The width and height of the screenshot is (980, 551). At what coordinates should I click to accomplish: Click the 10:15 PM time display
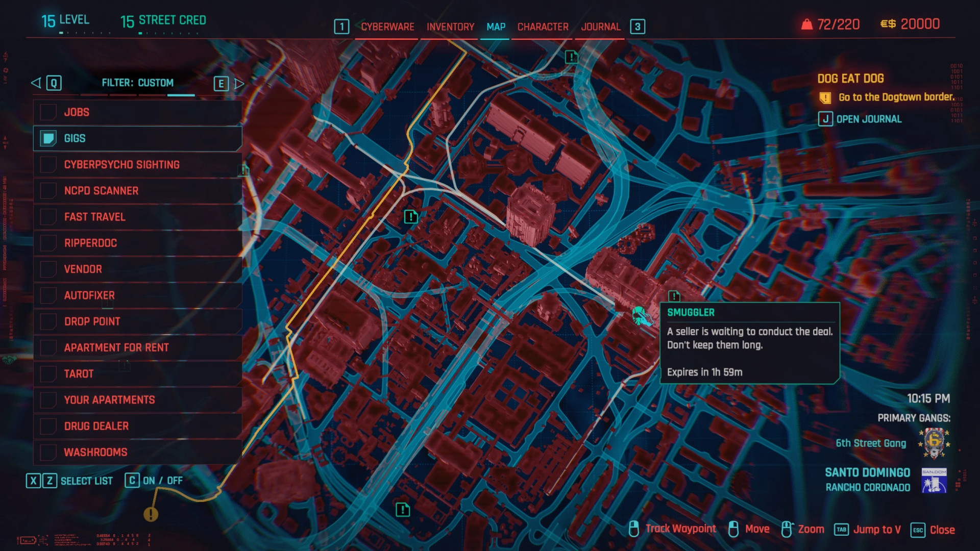(928, 398)
